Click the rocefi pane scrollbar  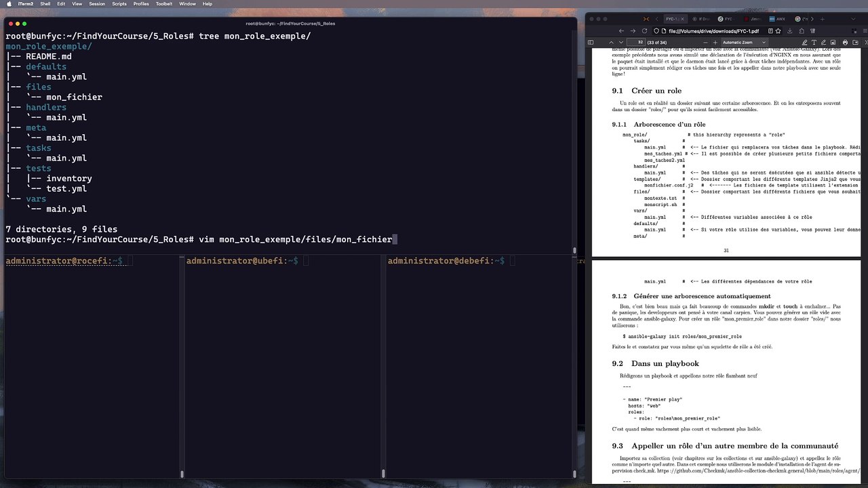tap(182, 474)
